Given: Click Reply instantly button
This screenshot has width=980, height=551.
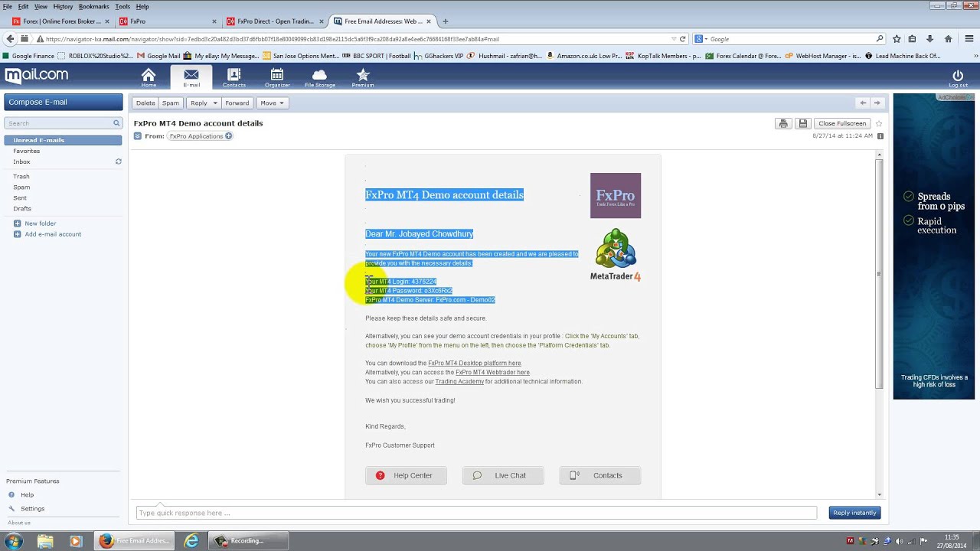Looking at the screenshot, I should coord(854,513).
